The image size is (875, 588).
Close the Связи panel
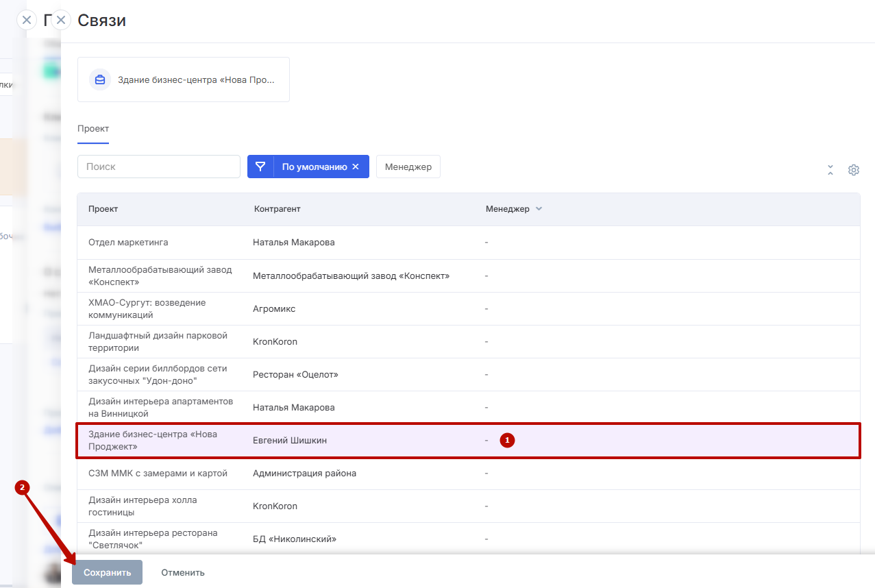[61, 20]
